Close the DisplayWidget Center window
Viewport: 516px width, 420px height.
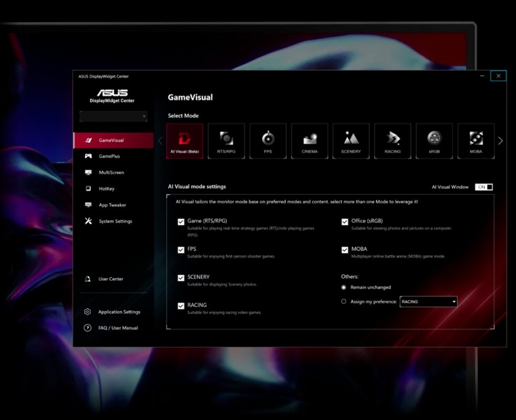[498, 76]
